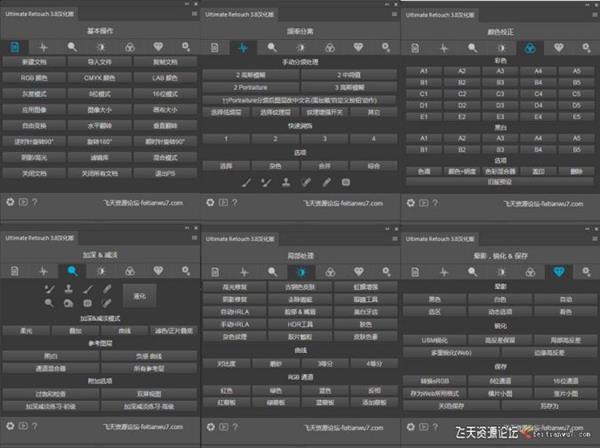Open settings gear in the 基本操作 panel footer
This screenshot has width=600, height=448.
click(x=10, y=200)
